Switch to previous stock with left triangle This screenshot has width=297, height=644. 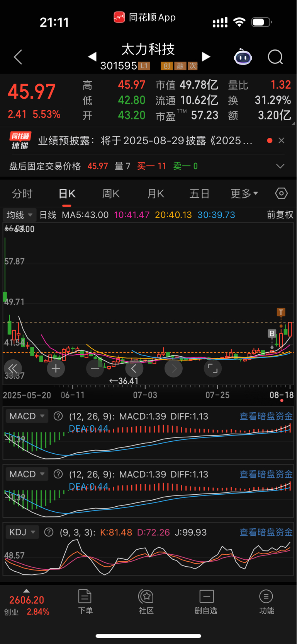92,57
